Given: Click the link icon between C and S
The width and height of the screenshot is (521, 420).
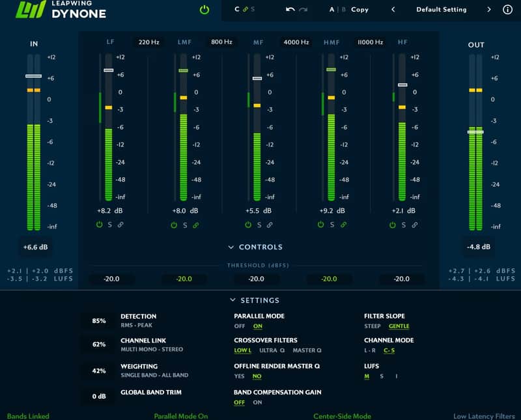Looking at the screenshot, I should click(x=246, y=9).
